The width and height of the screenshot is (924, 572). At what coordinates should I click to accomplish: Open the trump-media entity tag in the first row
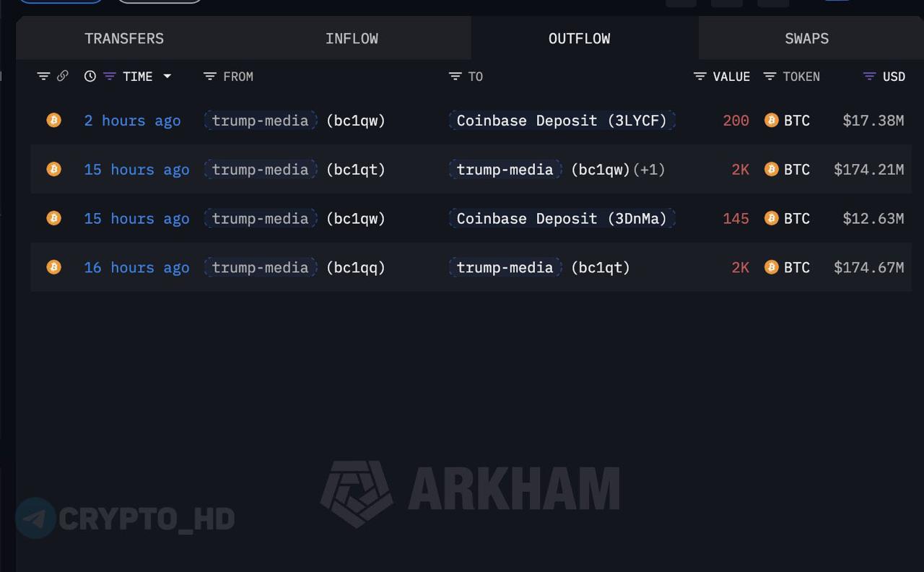260,120
